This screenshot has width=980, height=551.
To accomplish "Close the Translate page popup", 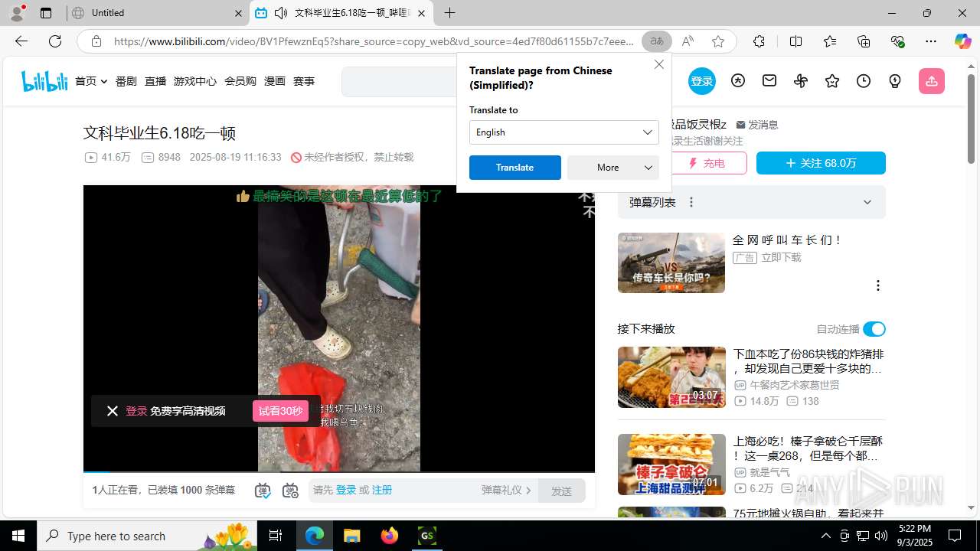I will 659,64.
